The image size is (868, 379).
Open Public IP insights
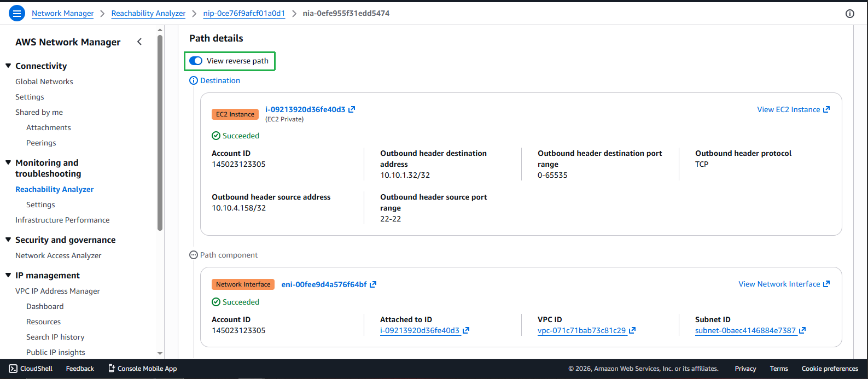56,352
